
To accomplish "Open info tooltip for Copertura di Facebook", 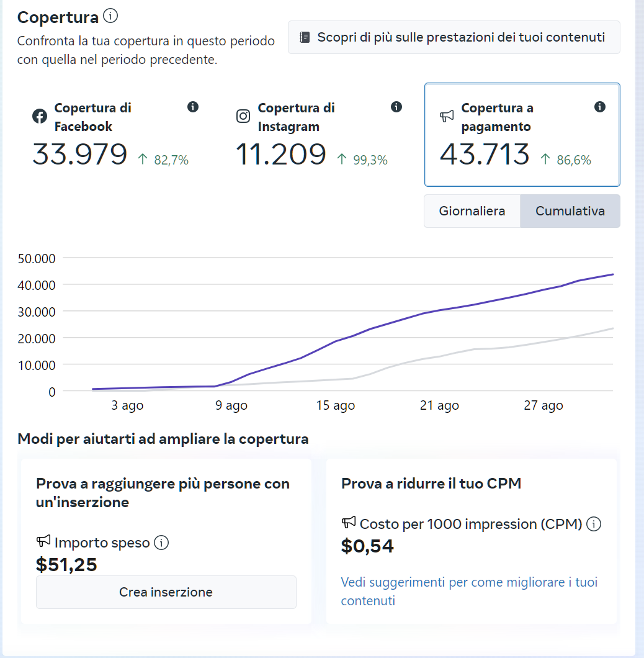I will (x=193, y=107).
